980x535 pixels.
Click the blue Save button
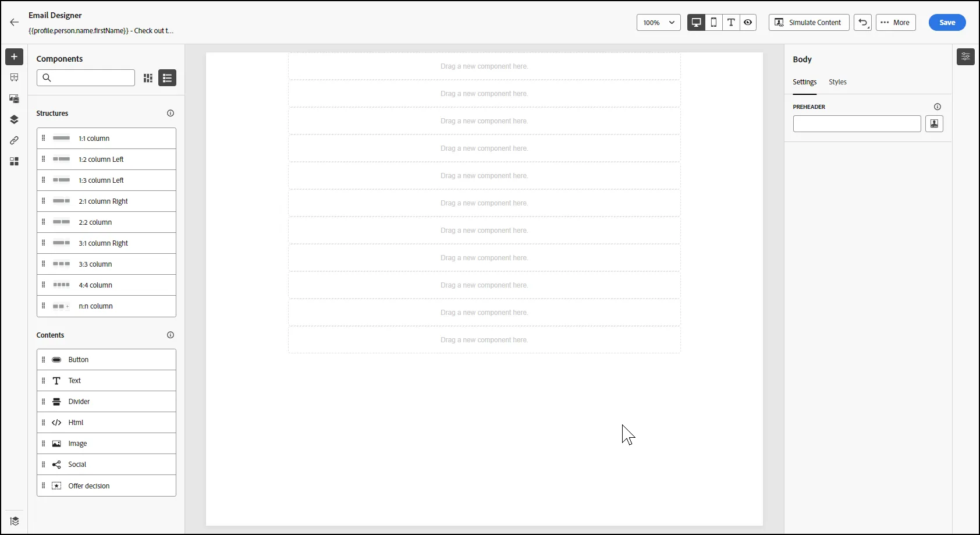pos(947,23)
